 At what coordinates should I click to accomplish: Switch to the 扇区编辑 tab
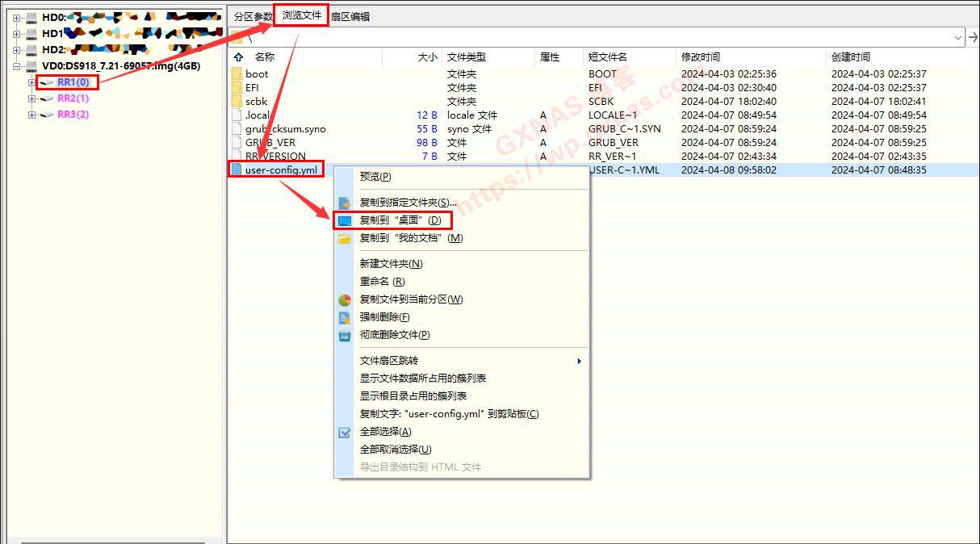point(350,17)
